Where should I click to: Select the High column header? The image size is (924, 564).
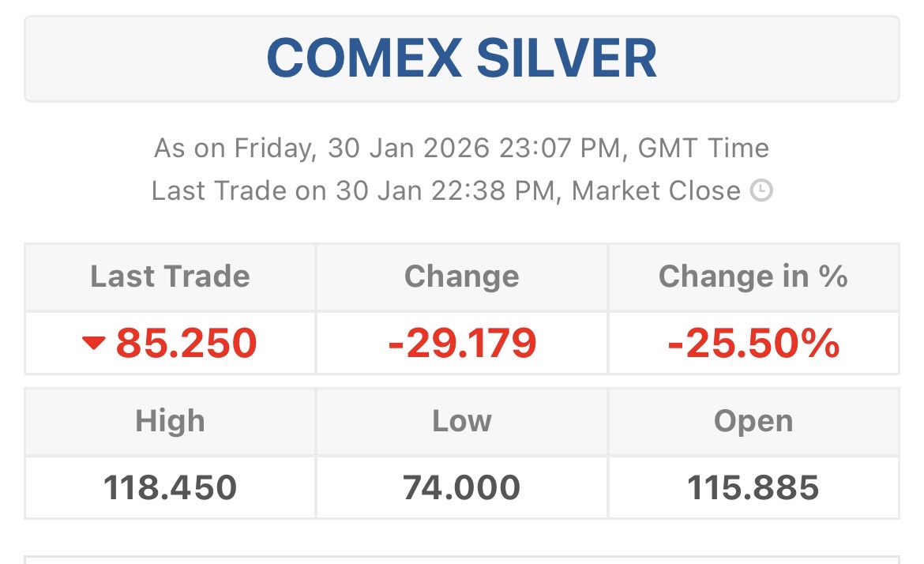tap(170, 421)
